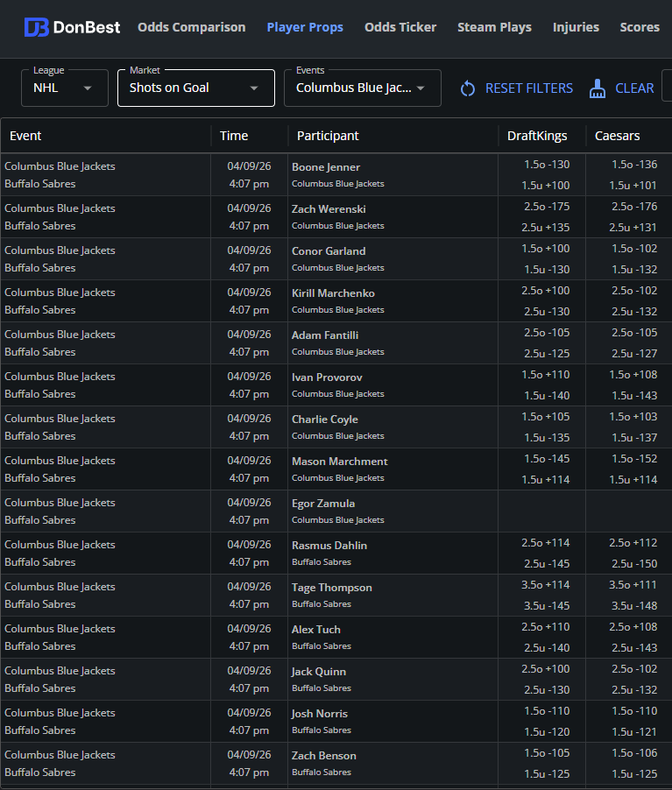Select participant Charlie Coyle
Image resolution: width=672 pixels, height=790 pixels.
pyautogui.click(x=325, y=420)
